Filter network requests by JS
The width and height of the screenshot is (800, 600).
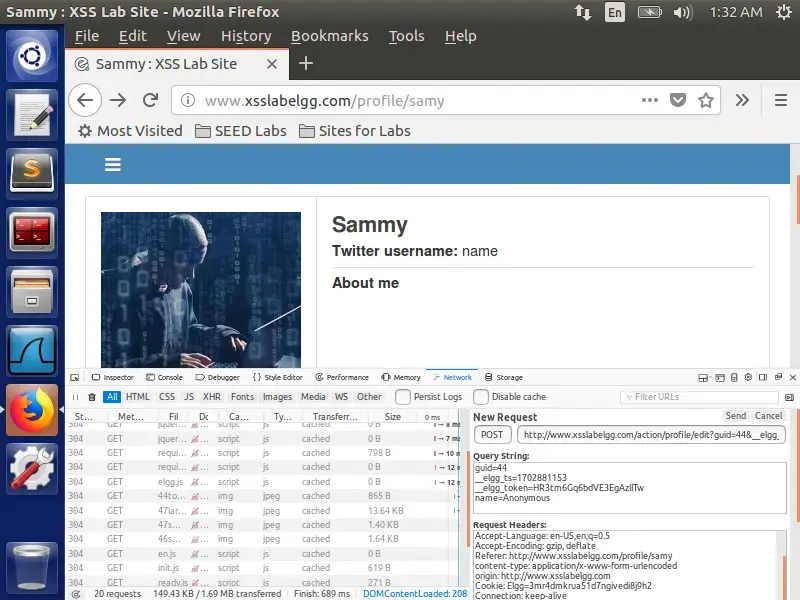[189, 397]
